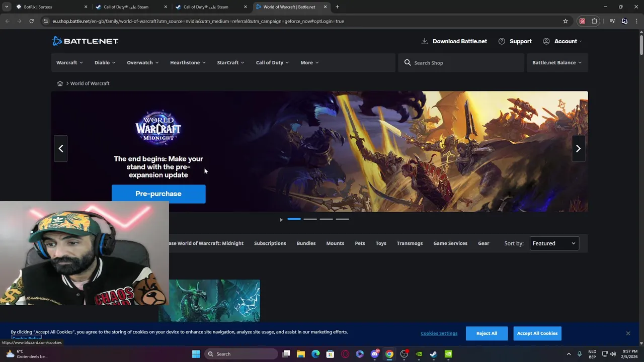Jump to second carousel slide indicator
This screenshot has width=644, height=362.
(310, 219)
